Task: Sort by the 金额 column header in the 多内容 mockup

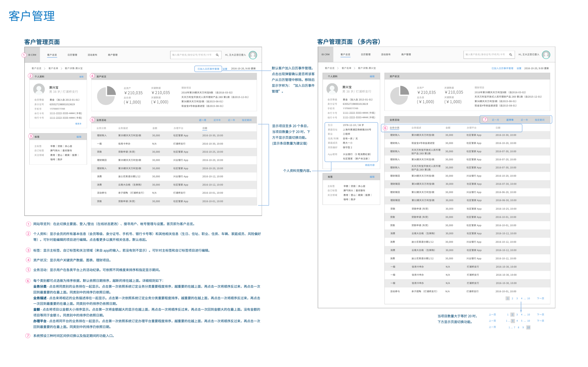Action: tap(448, 128)
